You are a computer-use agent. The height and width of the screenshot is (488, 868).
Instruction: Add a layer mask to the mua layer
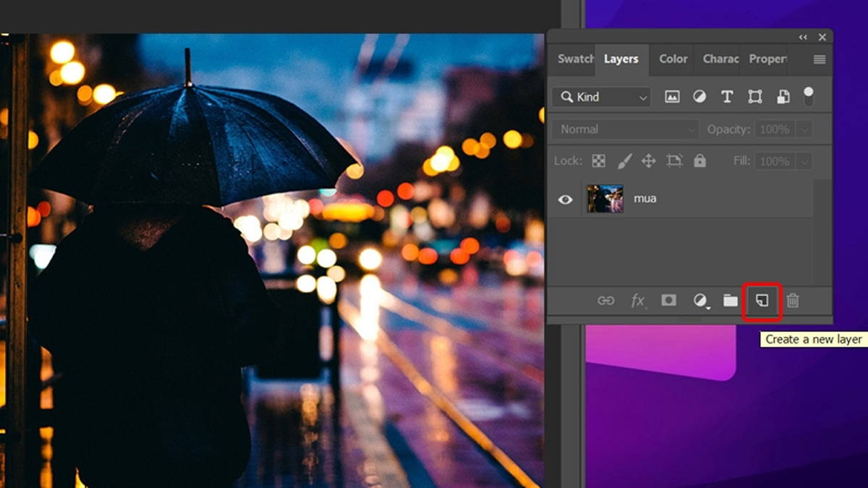click(x=668, y=301)
